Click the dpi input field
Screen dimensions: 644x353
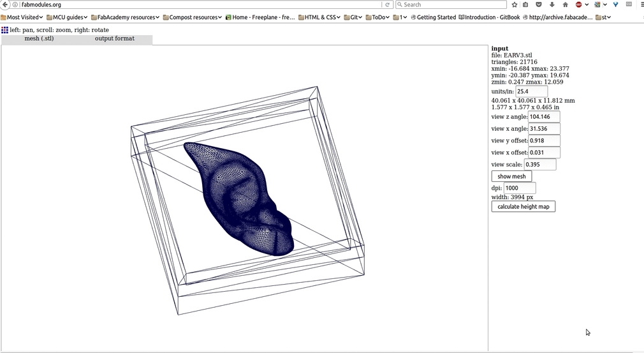point(520,188)
